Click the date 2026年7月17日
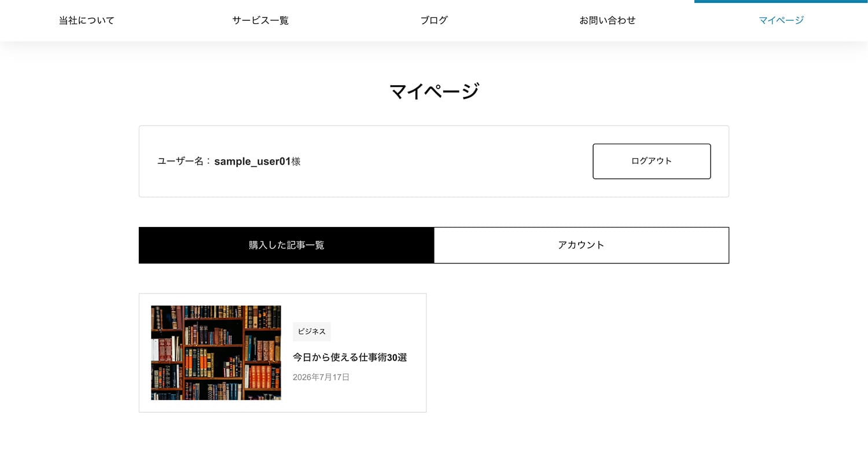This screenshot has height=469, width=868. coord(321,377)
